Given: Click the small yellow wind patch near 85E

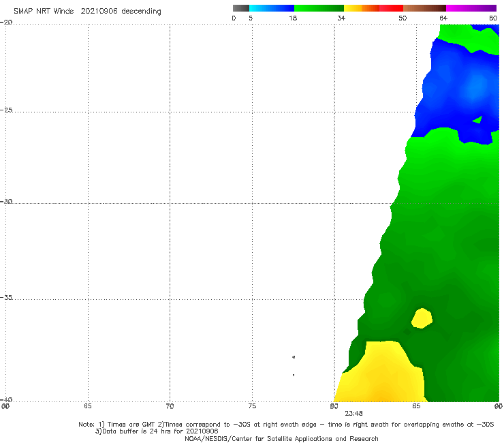Looking at the screenshot, I should point(422,318).
